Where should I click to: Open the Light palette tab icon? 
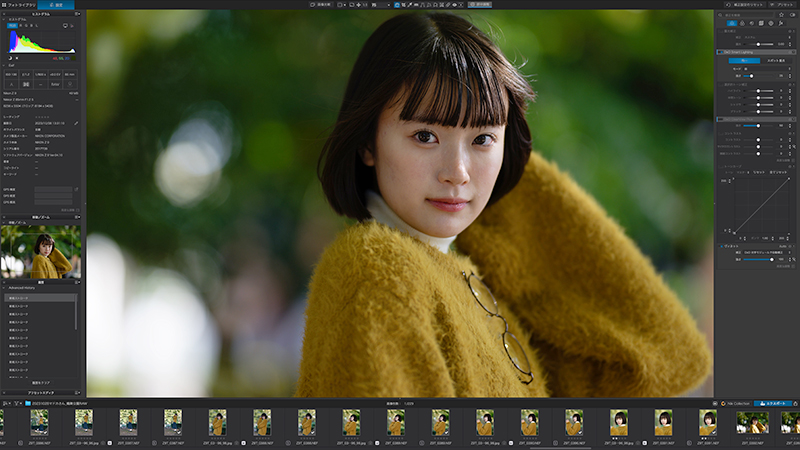732,23
